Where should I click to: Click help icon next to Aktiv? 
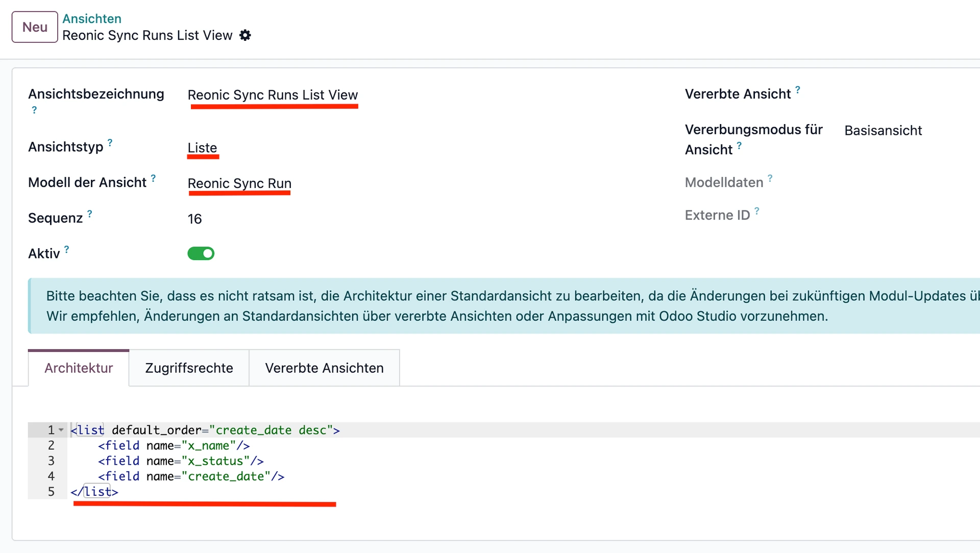[66, 249]
